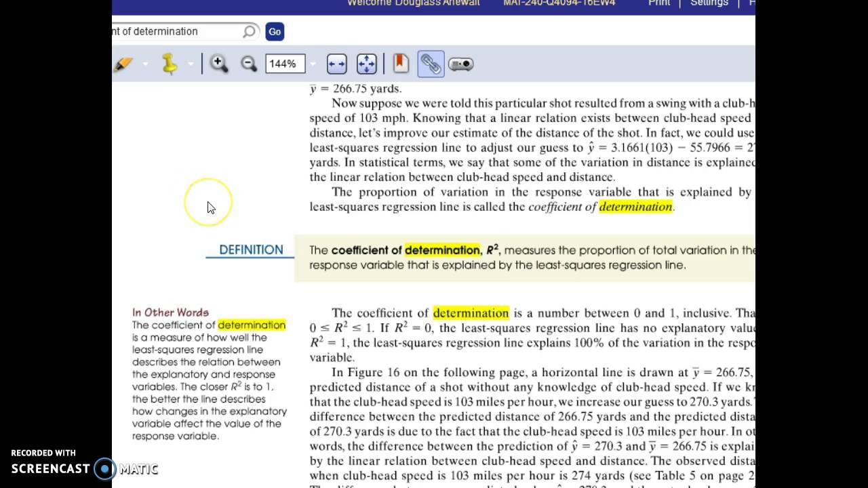Open the highlighter options dropdown arrow
Screen dimensions: 868x488
[145, 64]
